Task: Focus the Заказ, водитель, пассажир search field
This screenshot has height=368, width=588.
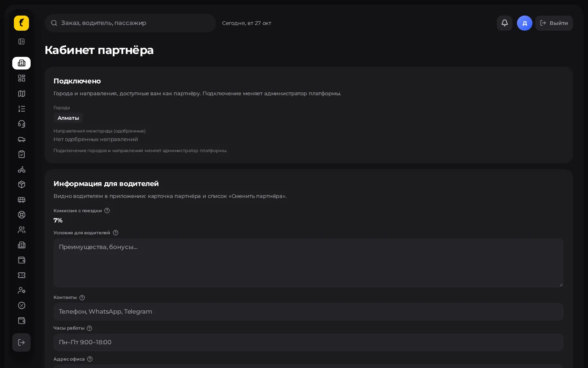Action: pyautogui.click(x=130, y=23)
